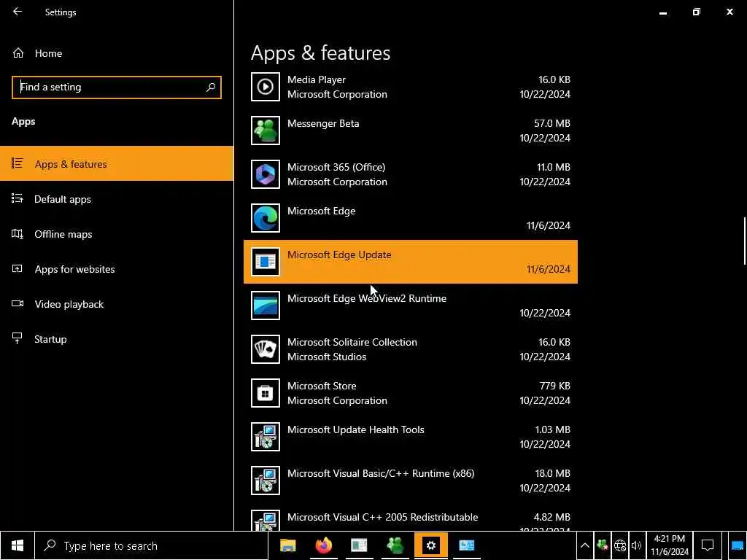The width and height of the screenshot is (747, 560).
Task: Click the back arrow in Settings header
Action: click(x=18, y=12)
